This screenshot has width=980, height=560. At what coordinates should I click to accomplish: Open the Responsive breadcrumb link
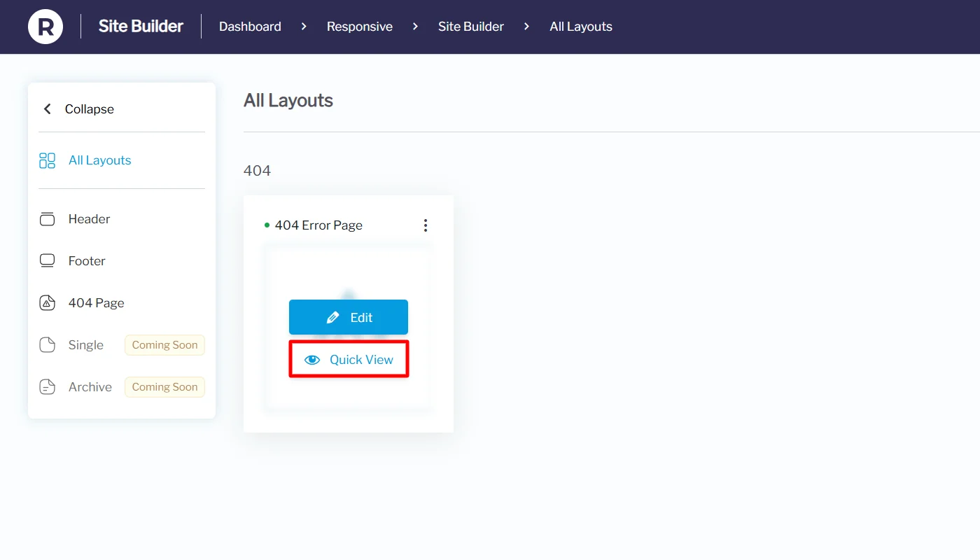360,27
